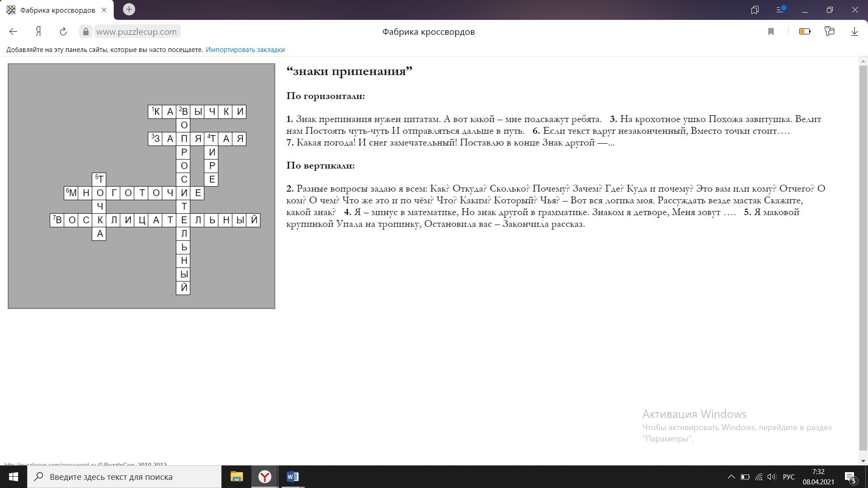The width and height of the screenshot is (868, 488).
Task: Click crossword cell numbered 3 with letter З
Action: point(156,139)
